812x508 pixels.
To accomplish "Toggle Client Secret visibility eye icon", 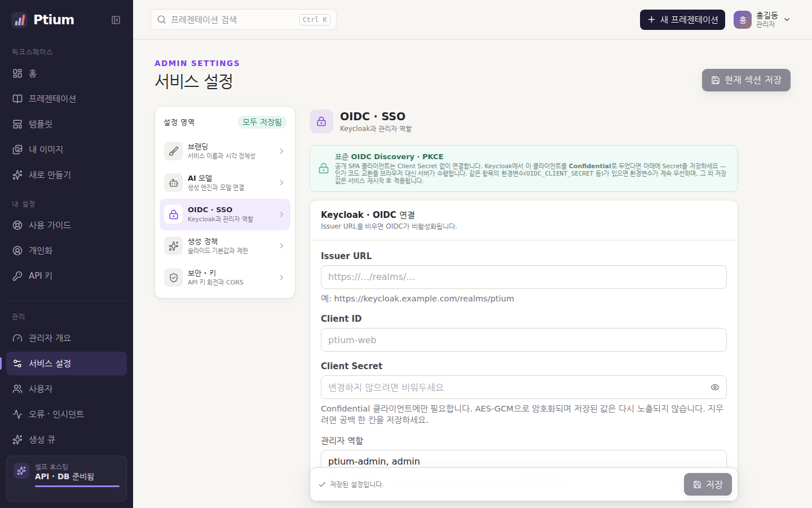I will (714, 387).
